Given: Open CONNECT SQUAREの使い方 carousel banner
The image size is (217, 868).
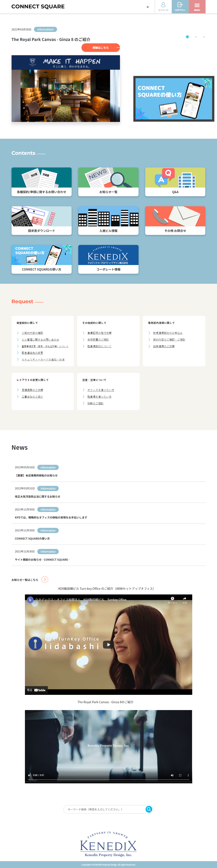Looking at the screenshot, I should (174, 99).
